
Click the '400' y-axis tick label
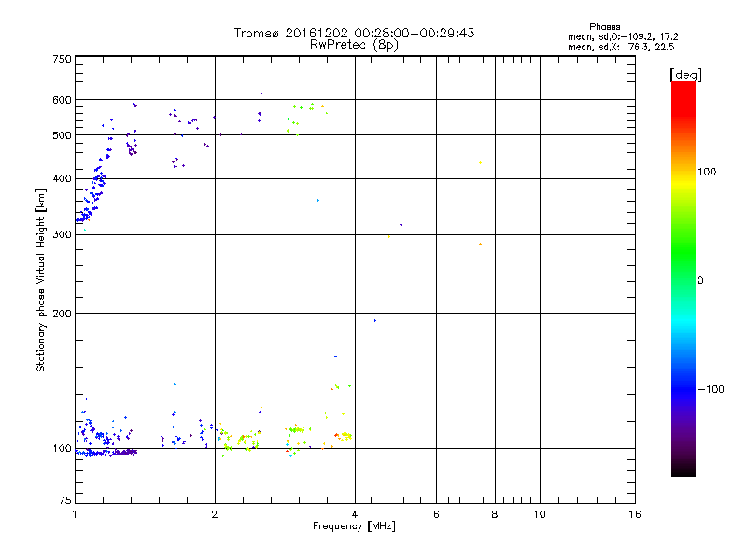62,179
